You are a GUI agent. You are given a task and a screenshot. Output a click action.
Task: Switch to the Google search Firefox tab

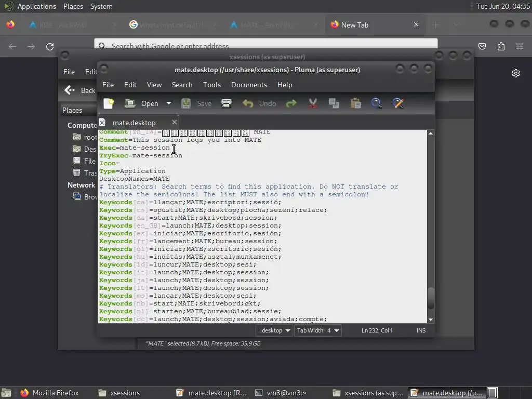(172, 25)
